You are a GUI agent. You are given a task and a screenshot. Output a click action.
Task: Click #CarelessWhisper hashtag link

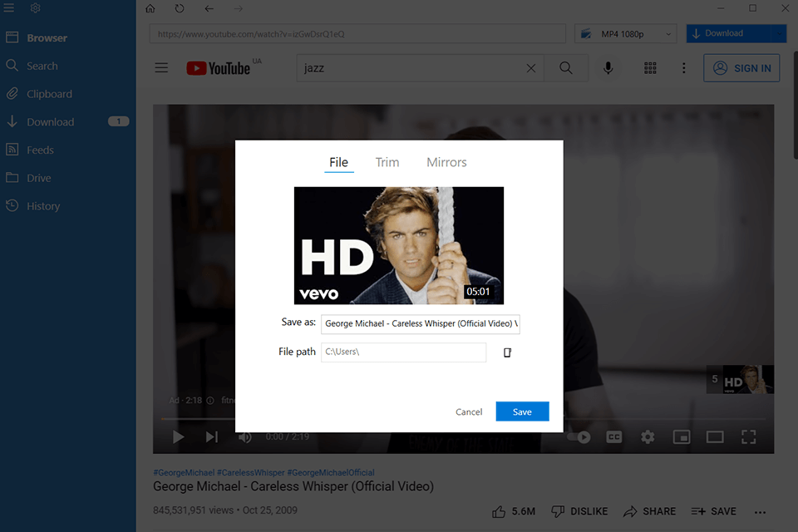250,472
